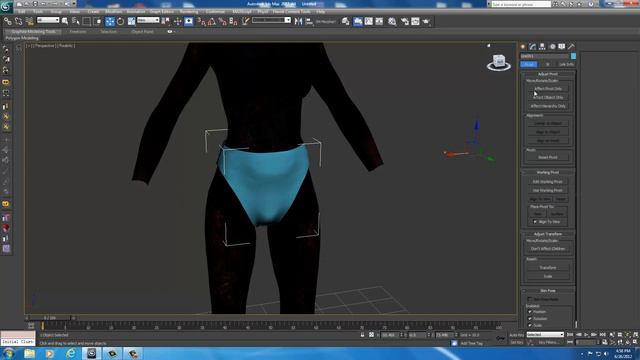Open the Schematic View
The height and width of the screenshot is (360, 640).
[379, 21]
